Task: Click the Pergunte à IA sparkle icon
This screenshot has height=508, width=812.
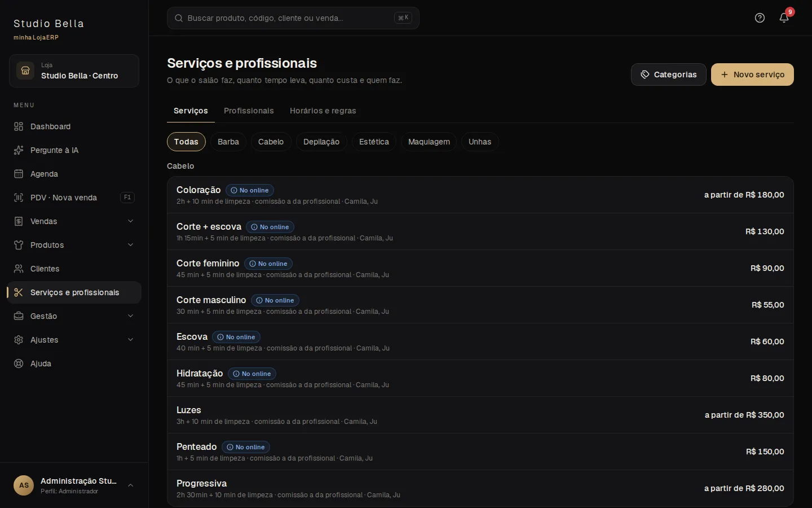Action: coord(19,150)
